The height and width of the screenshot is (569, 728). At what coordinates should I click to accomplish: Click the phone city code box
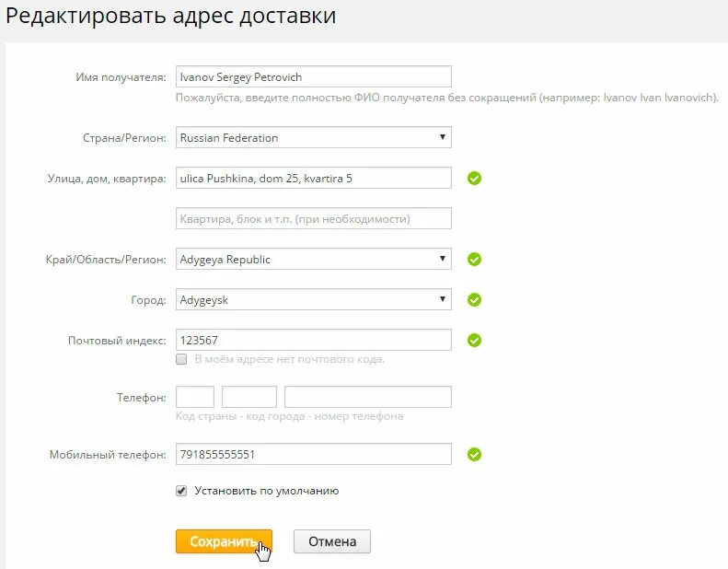pos(249,397)
